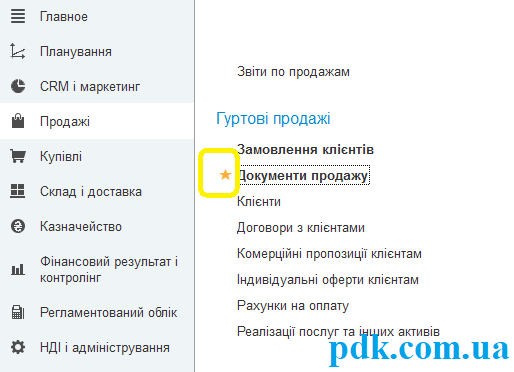This screenshot has height=372, width=514.
Task: Open the Клієнти list
Action: coord(259,201)
